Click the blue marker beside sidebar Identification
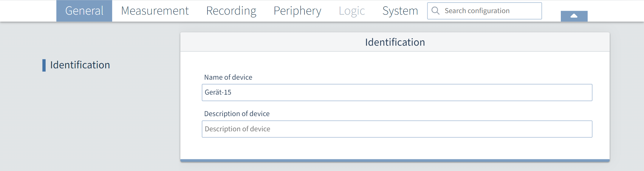Screen dimensions: 644x171 pos(44,65)
